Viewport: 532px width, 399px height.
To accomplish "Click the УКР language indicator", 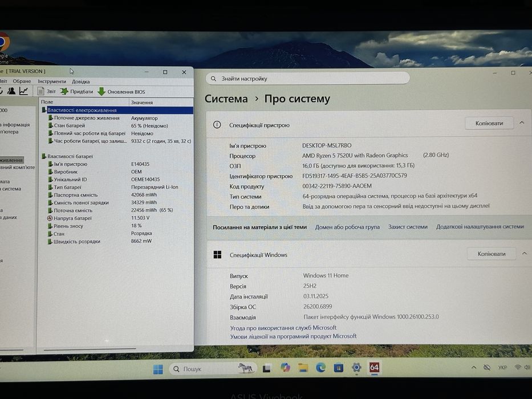I will point(502,368).
